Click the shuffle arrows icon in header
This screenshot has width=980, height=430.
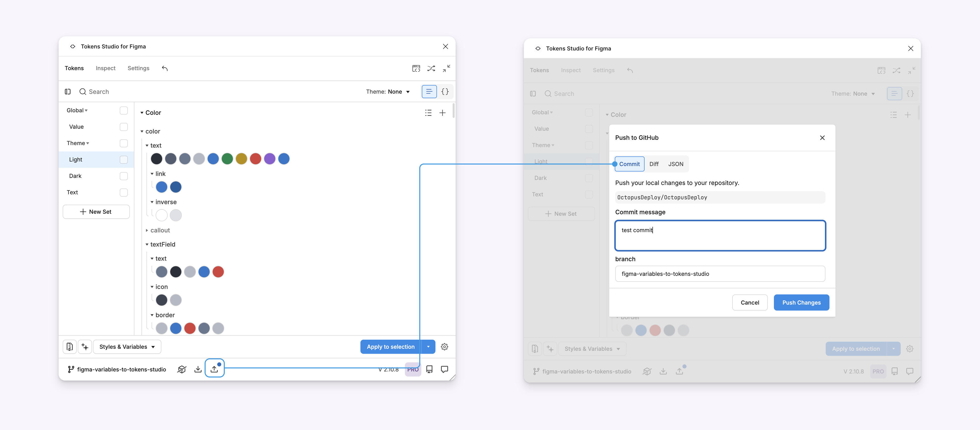pyautogui.click(x=431, y=68)
